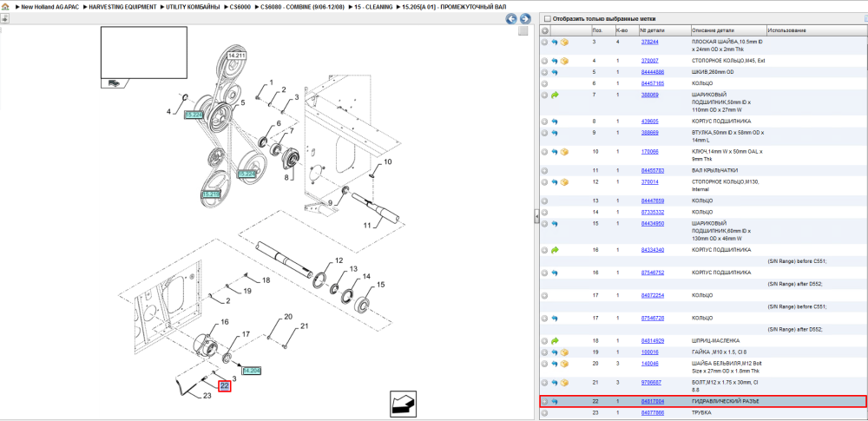The width and height of the screenshot is (868, 421).
Task: Navigate to 'CS6080 - COMBINE (9/06-12/08)' breadcrumb
Action: [301, 7]
